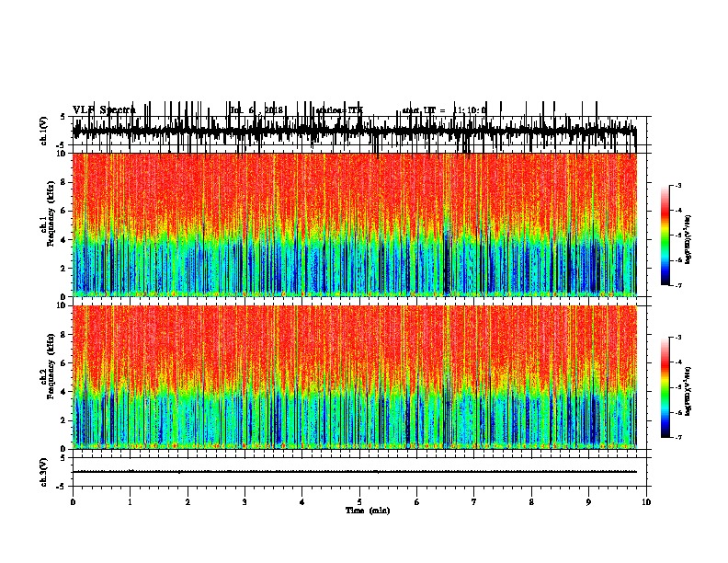The width and height of the screenshot is (728, 563).
Task: Click the "6" kHz tick of ch.2 spectrogram
Action: pos(65,363)
